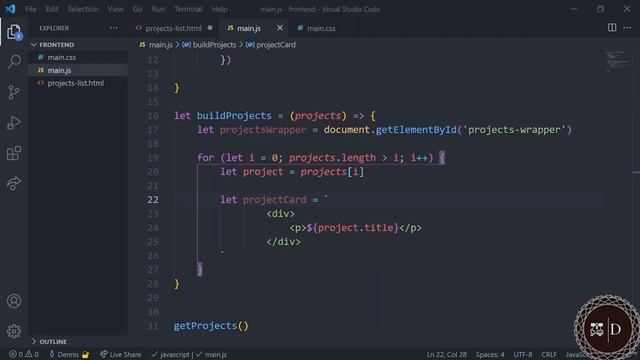Screen dimensions: 640x360
Task: Open the Help menu
Action: click(x=220, y=9)
